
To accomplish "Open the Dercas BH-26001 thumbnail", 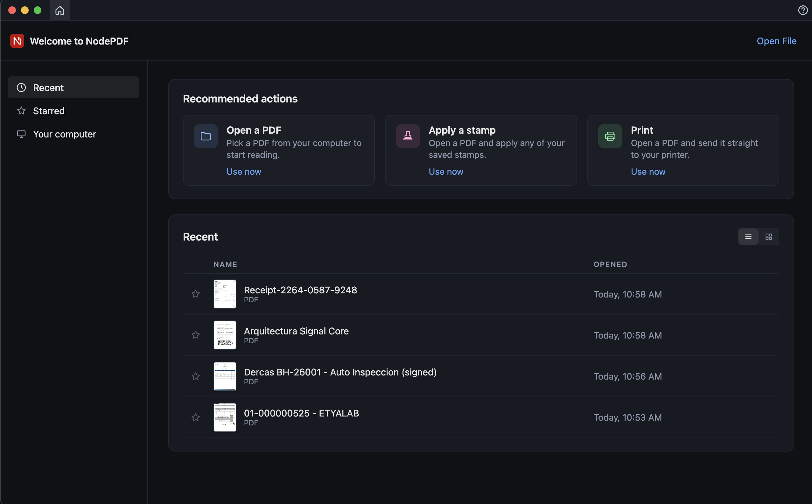I will pyautogui.click(x=225, y=376).
